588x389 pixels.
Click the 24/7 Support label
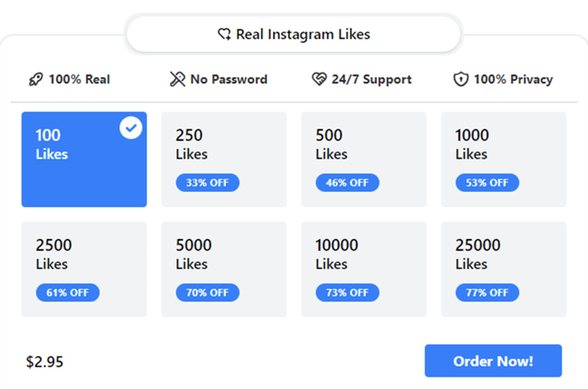point(371,80)
